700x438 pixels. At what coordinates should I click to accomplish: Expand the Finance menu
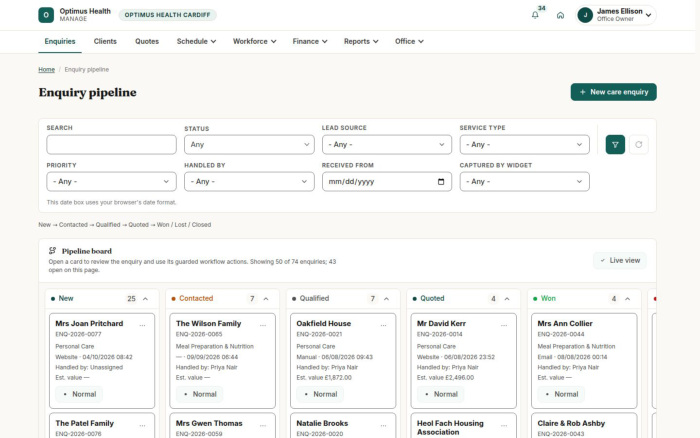[x=310, y=41]
